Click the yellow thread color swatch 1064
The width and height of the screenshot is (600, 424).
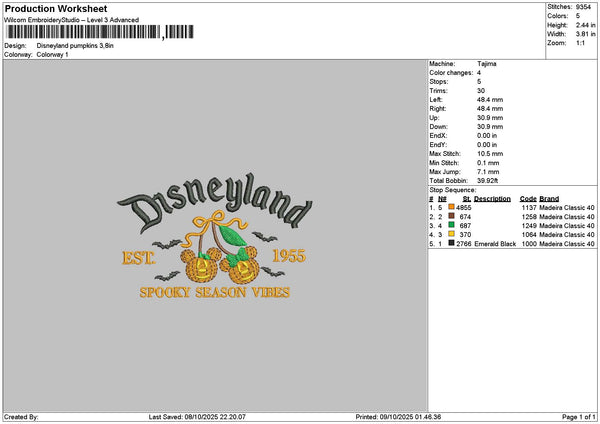click(x=452, y=234)
